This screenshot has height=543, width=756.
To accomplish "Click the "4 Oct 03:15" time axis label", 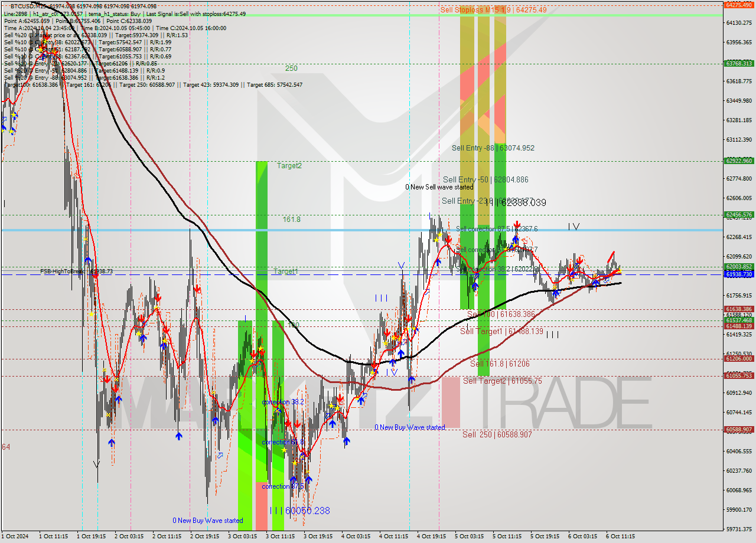I will click(356, 537).
